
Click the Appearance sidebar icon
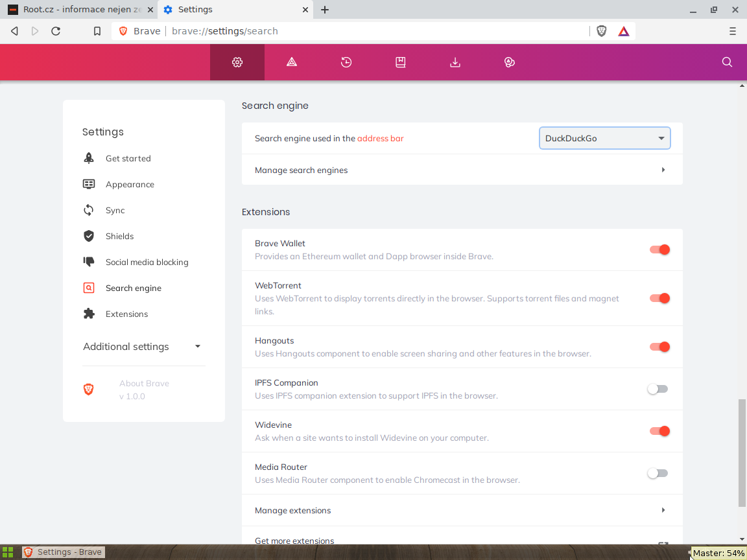pos(89,184)
